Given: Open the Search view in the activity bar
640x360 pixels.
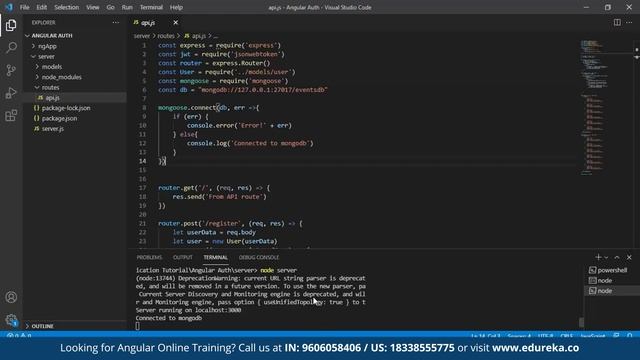Looking at the screenshot, I should [x=11, y=48].
